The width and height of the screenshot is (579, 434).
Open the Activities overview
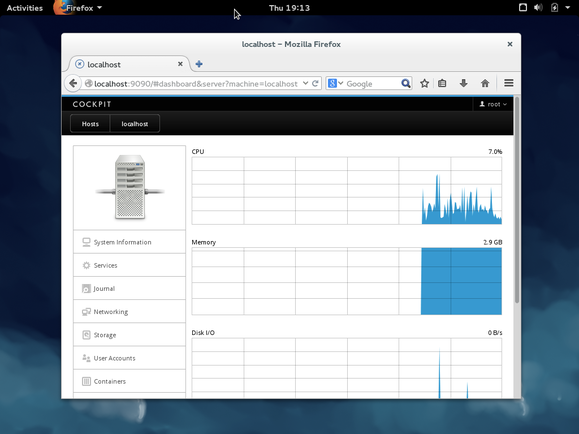click(25, 8)
